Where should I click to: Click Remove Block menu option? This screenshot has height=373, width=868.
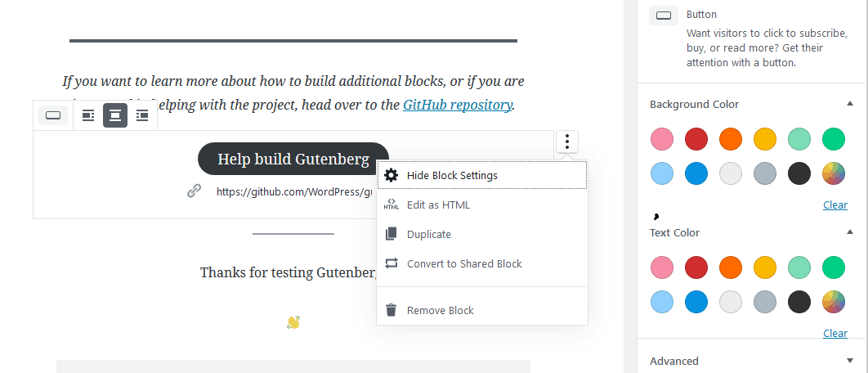[x=481, y=310]
